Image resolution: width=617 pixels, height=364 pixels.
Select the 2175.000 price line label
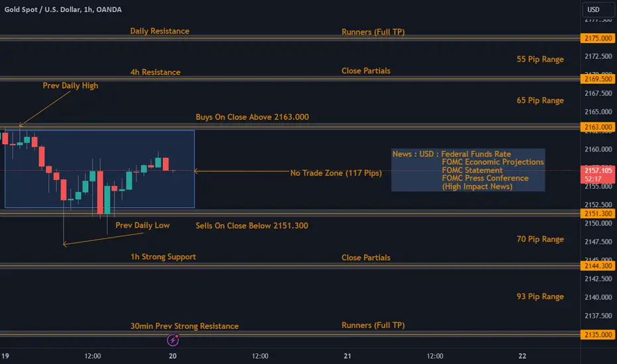[598, 38]
